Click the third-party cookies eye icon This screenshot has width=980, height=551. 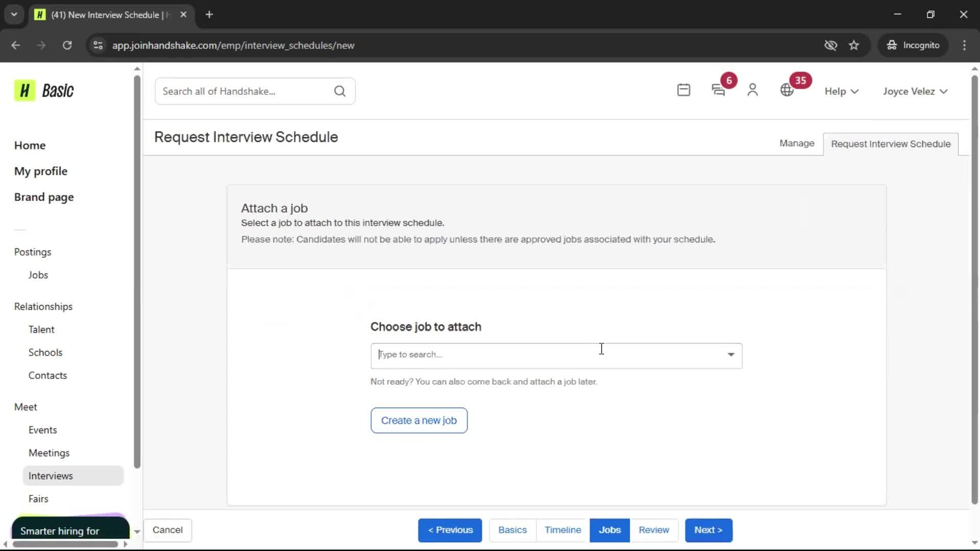[830, 45]
